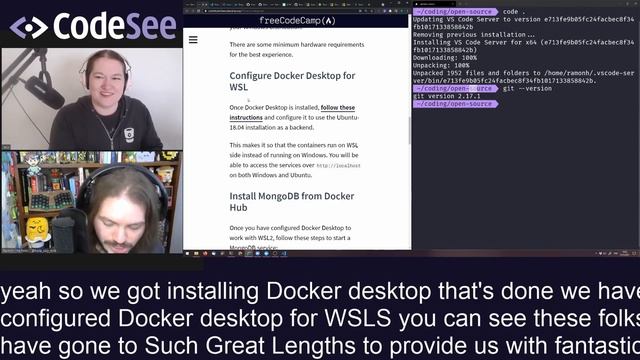Click the paragraph starting 'Once you have configured'

pos(290,238)
